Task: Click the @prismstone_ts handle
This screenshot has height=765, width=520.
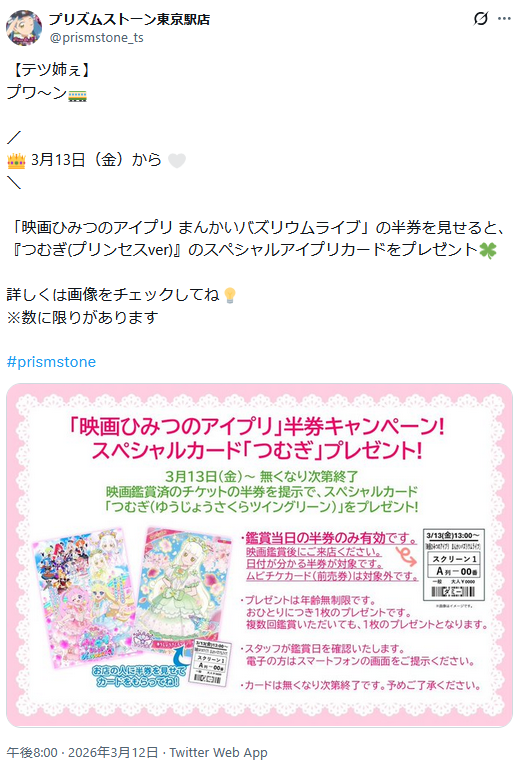Action: [x=96, y=38]
